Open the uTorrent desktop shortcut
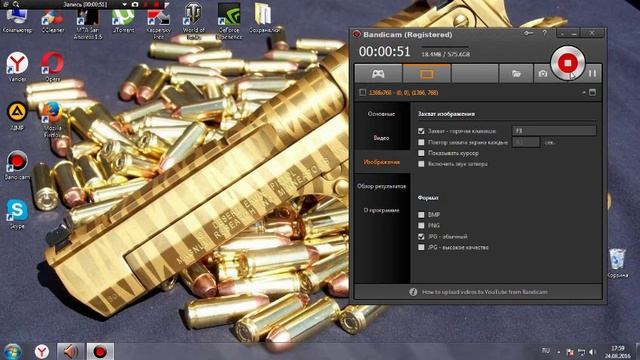 [123, 21]
